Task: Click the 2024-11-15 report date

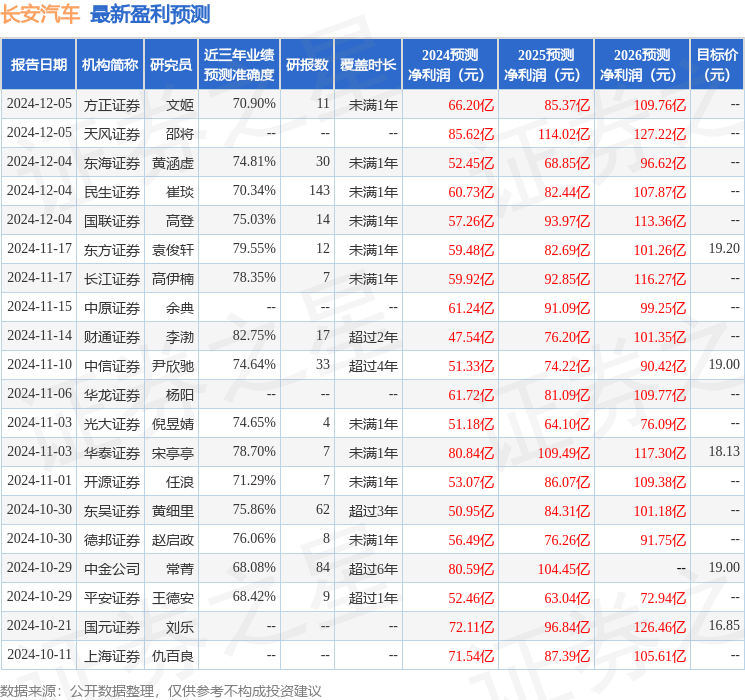Action: 39,306
